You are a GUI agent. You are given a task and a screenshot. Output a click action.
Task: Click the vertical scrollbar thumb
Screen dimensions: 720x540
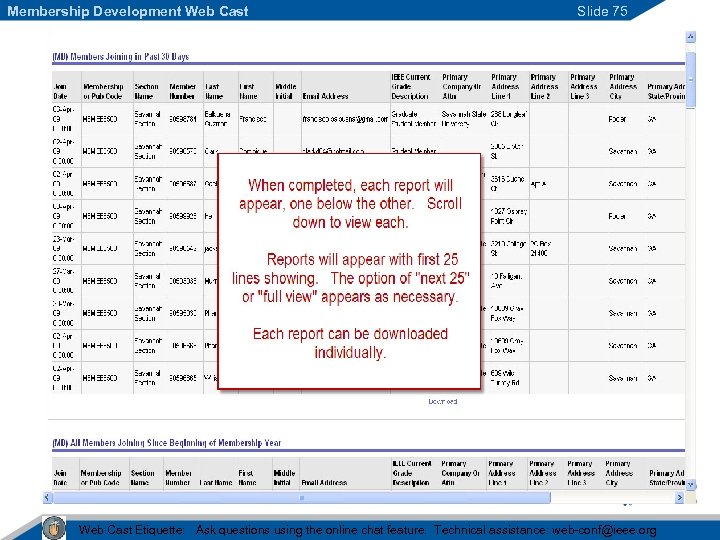click(x=691, y=80)
